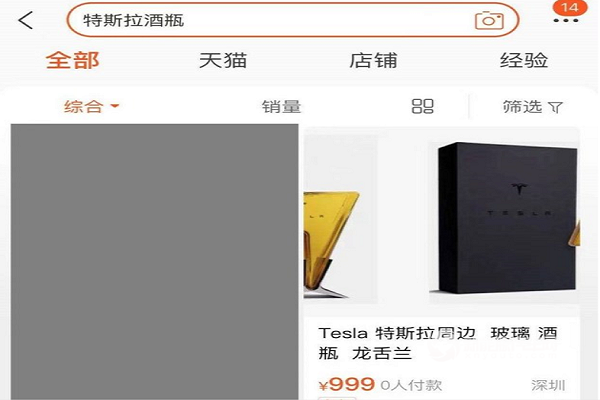Open the black Tesla box product image
This screenshot has height=400, width=600.
coord(505,218)
